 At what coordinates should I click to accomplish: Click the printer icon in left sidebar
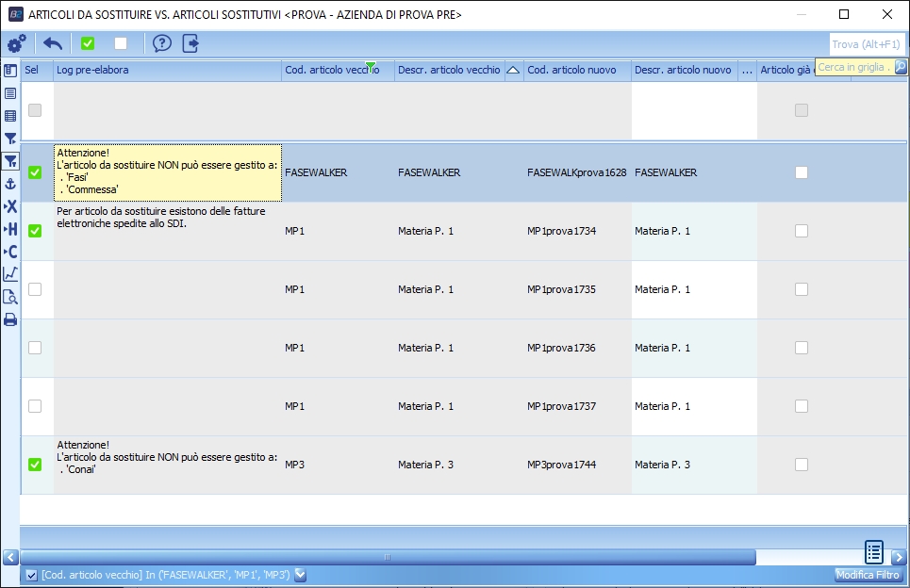[x=10, y=319]
